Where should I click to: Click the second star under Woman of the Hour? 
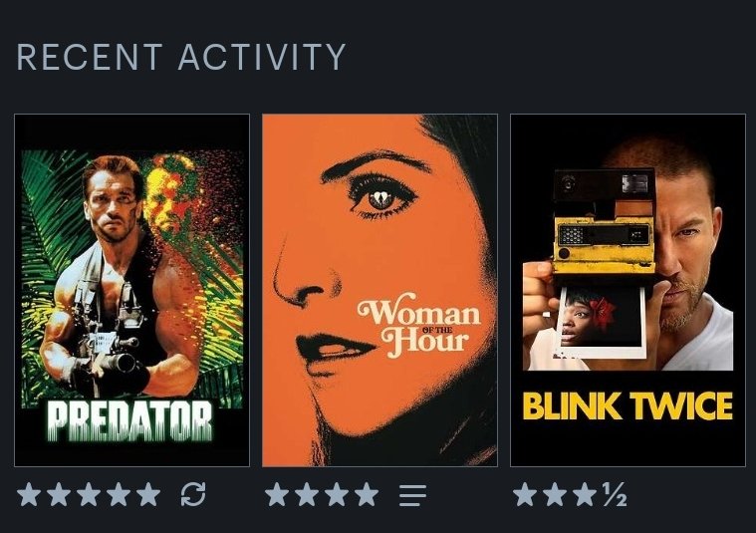tap(307, 494)
